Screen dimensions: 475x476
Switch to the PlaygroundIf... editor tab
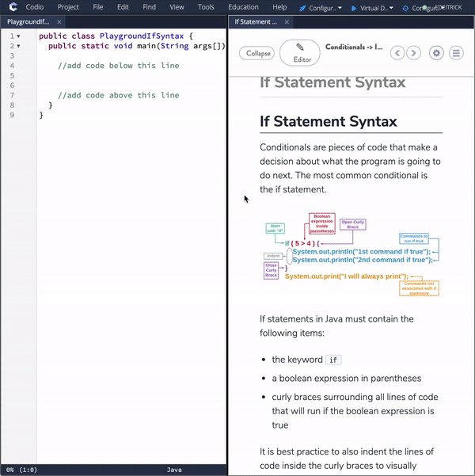click(x=28, y=22)
